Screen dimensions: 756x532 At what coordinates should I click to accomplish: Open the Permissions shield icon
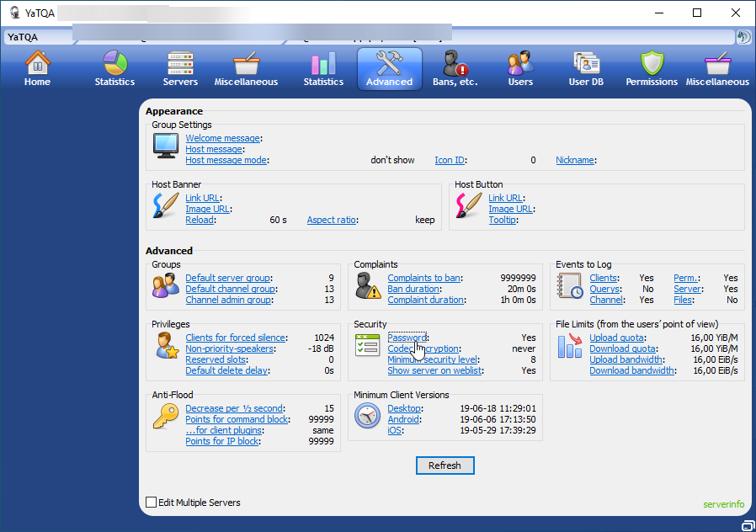coord(652,68)
